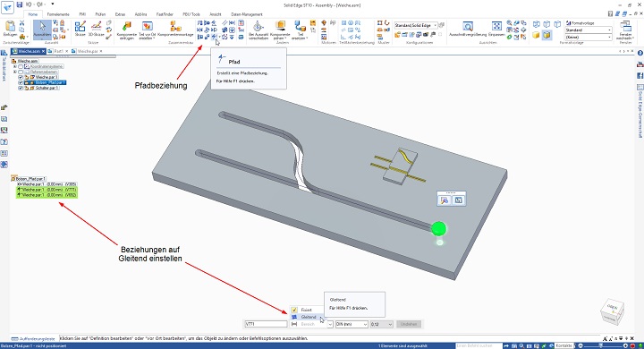644x349 pixels.
Task: Open the Standard Solid Edge configuration dropdown
Action: 416,25
